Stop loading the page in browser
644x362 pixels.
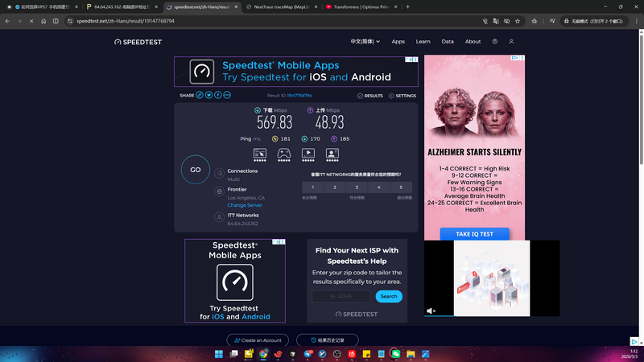coord(31,21)
